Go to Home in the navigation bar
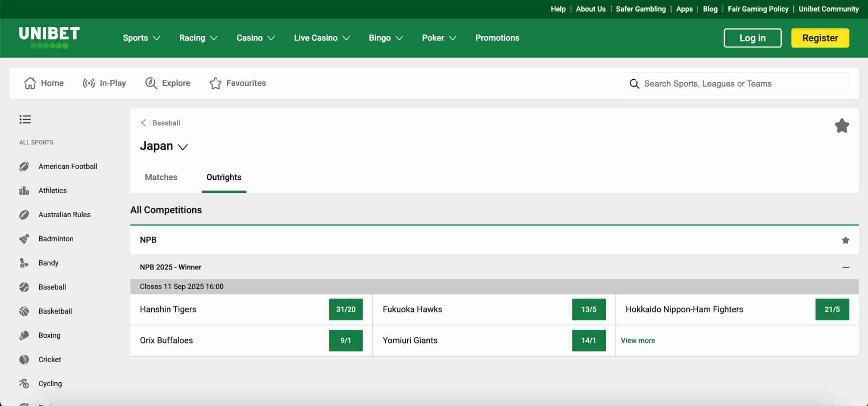This screenshot has width=868, height=406. [x=44, y=83]
